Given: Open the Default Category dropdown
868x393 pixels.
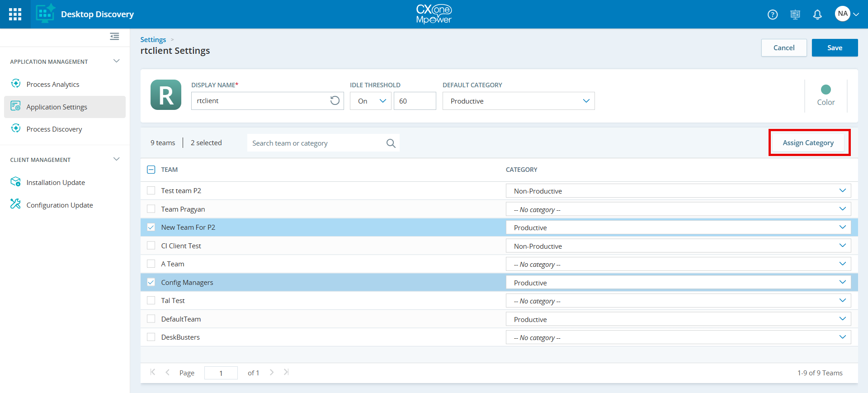Looking at the screenshot, I should tap(519, 101).
